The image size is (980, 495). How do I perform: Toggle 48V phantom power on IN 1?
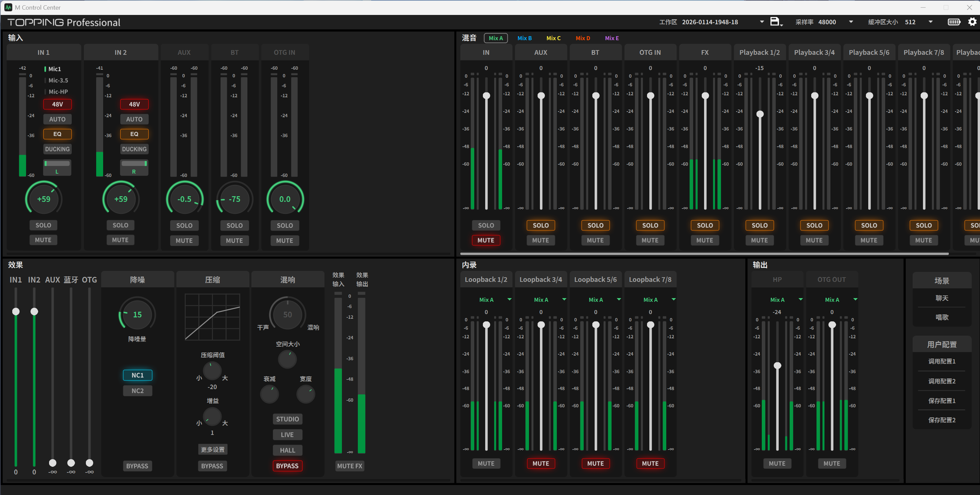tap(57, 104)
